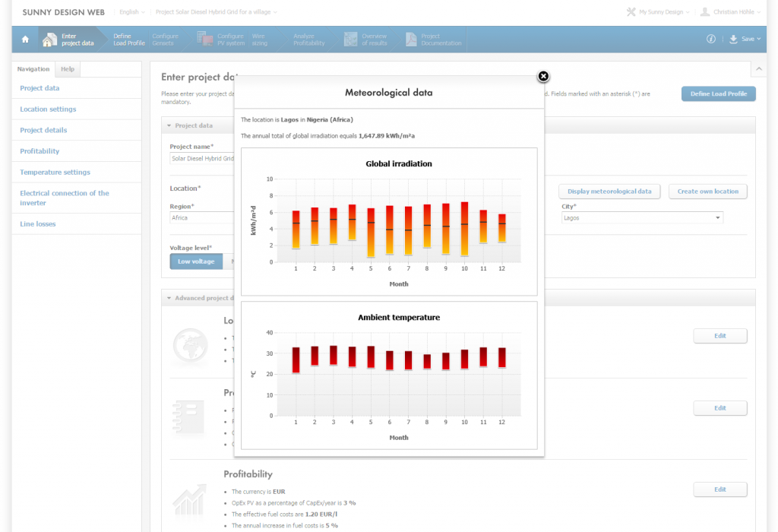Click the Create own location button

coord(707,192)
